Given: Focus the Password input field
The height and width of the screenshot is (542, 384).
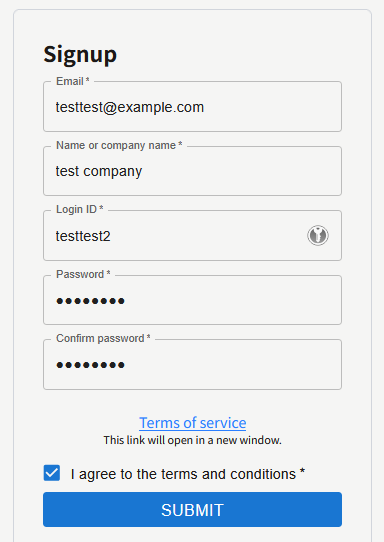Looking at the screenshot, I should 193,300.
